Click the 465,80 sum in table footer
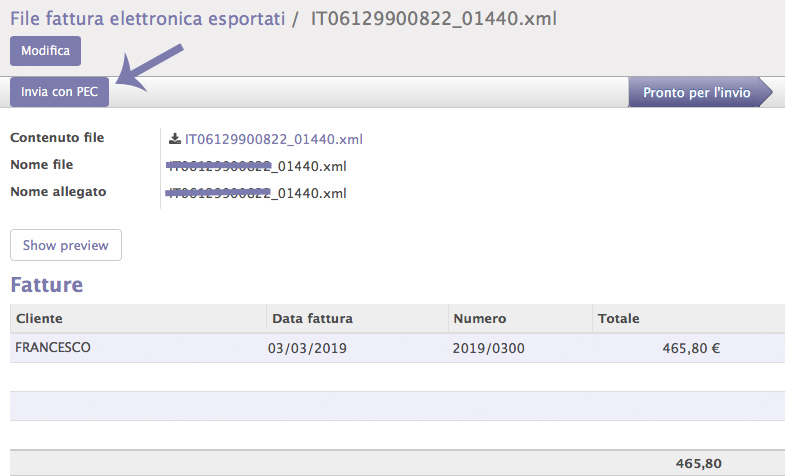This screenshot has width=785, height=476. pos(699,464)
